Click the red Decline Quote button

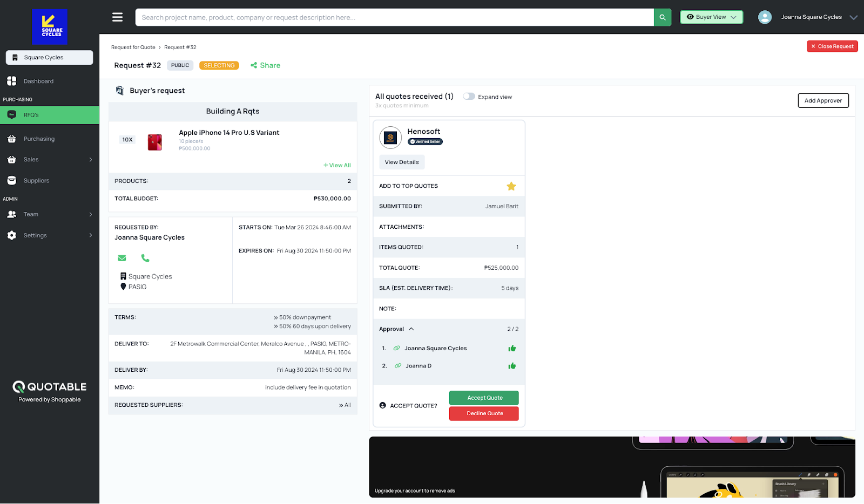(x=484, y=413)
